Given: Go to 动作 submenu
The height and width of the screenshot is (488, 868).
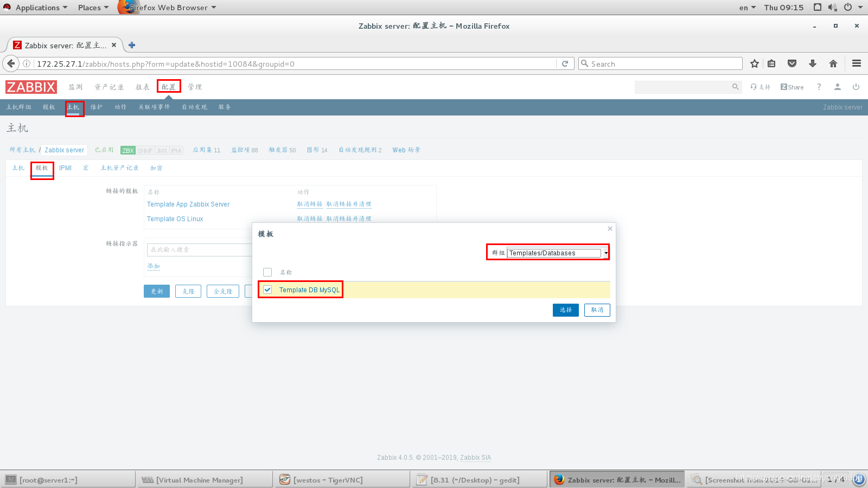Looking at the screenshot, I should pyautogui.click(x=120, y=107).
